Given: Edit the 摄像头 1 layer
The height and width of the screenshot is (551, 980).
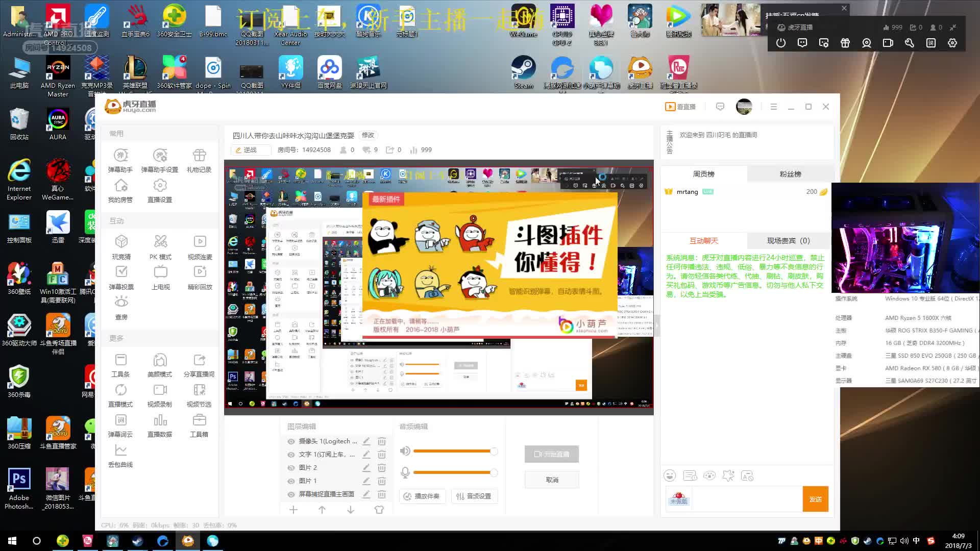Looking at the screenshot, I should (366, 441).
